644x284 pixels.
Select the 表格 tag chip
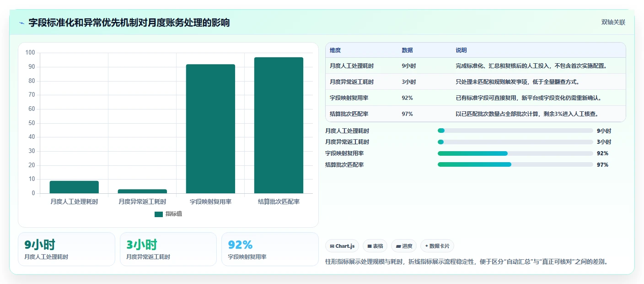click(x=375, y=246)
